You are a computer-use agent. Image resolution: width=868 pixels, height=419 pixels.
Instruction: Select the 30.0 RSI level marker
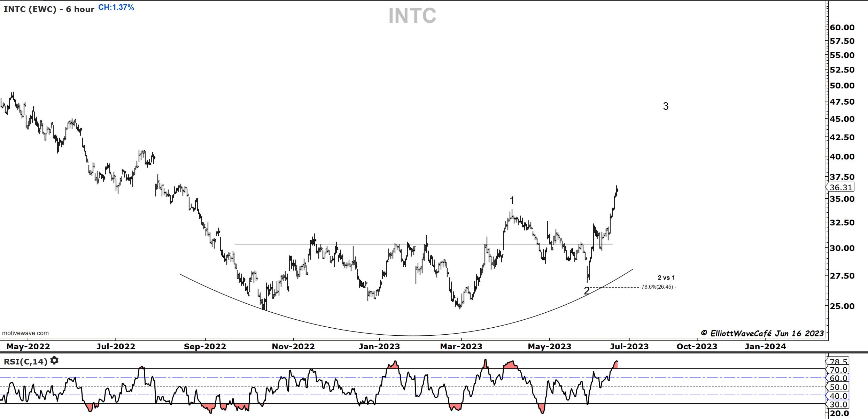click(x=838, y=404)
